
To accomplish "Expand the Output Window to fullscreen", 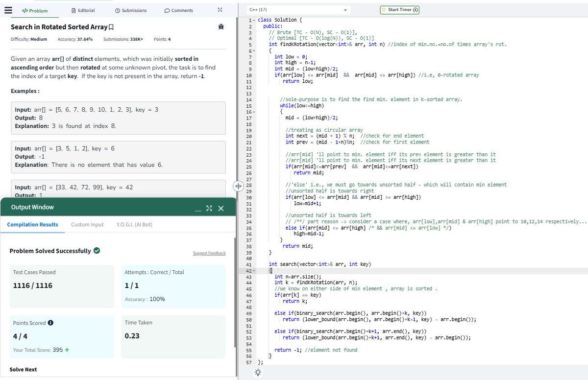I will pyautogui.click(x=209, y=209).
